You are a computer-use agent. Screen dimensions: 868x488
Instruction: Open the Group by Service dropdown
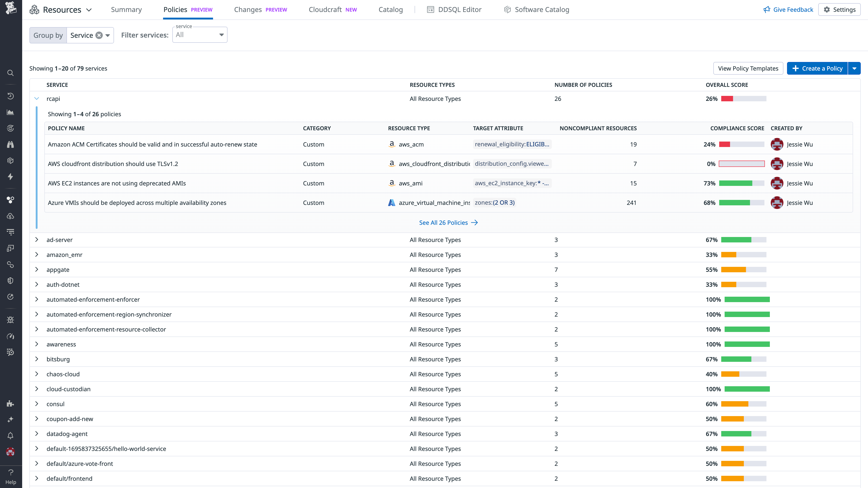click(107, 35)
